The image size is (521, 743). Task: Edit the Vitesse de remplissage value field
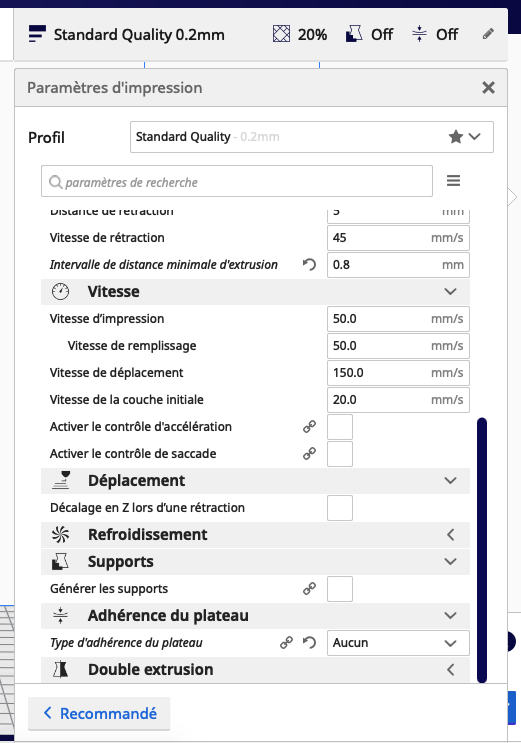(x=398, y=345)
